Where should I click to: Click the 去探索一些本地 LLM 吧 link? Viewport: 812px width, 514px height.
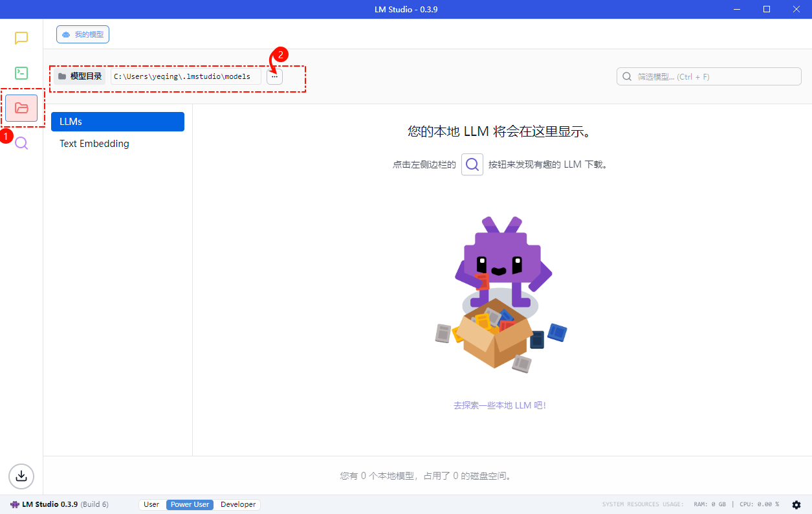point(499,405)
